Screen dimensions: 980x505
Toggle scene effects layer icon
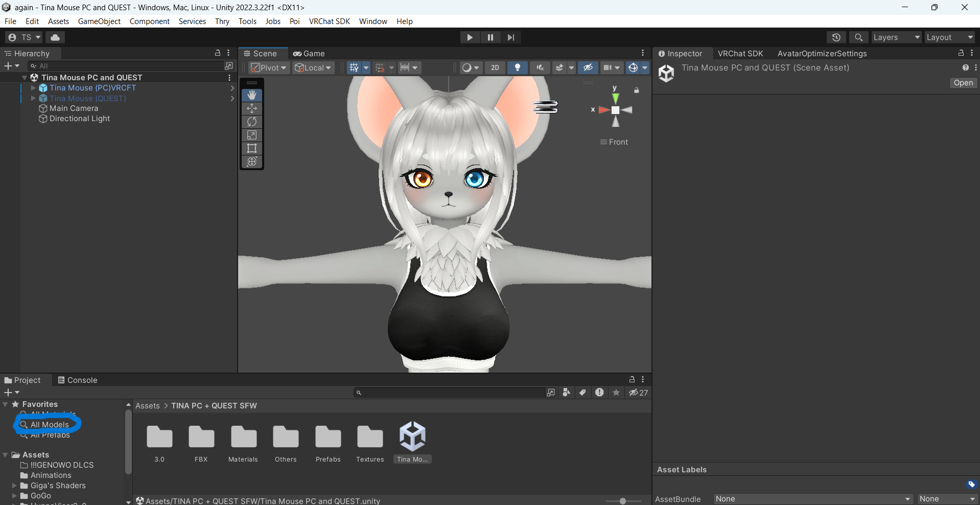[560, 68]
